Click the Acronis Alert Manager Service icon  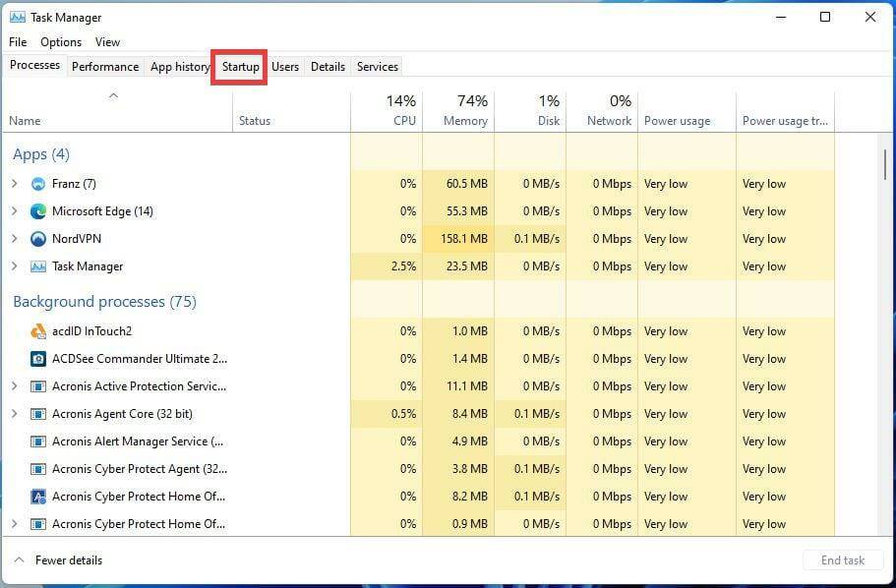37,441
